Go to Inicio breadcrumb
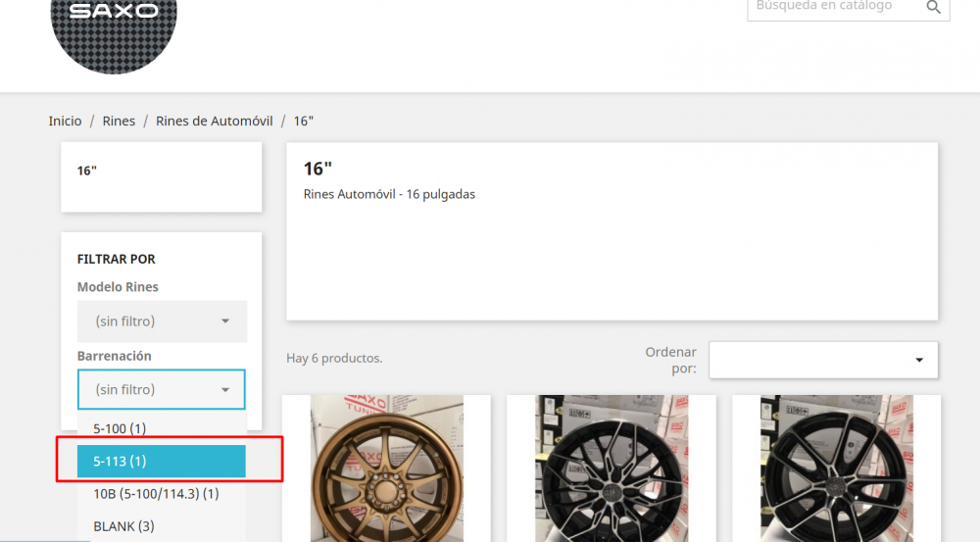980x542 pixels. point(65,122)
